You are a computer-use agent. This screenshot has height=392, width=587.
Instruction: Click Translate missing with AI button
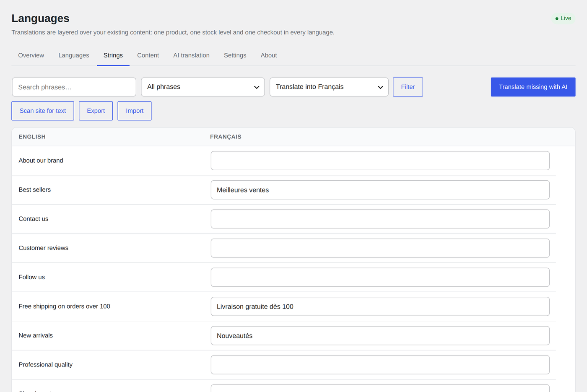click(x=533, y=87)
